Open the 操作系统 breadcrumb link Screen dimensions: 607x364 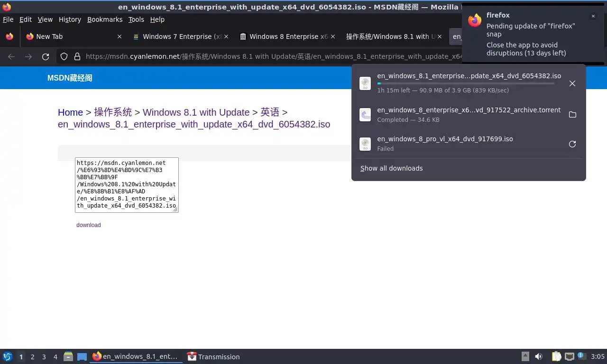coord(113,112)
